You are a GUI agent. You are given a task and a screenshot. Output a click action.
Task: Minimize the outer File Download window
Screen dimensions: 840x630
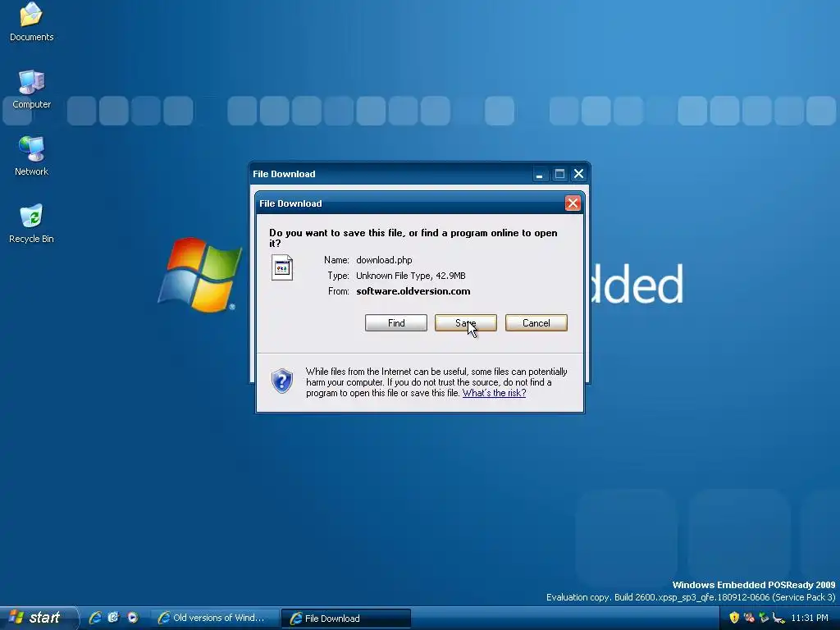click(540, 174)
